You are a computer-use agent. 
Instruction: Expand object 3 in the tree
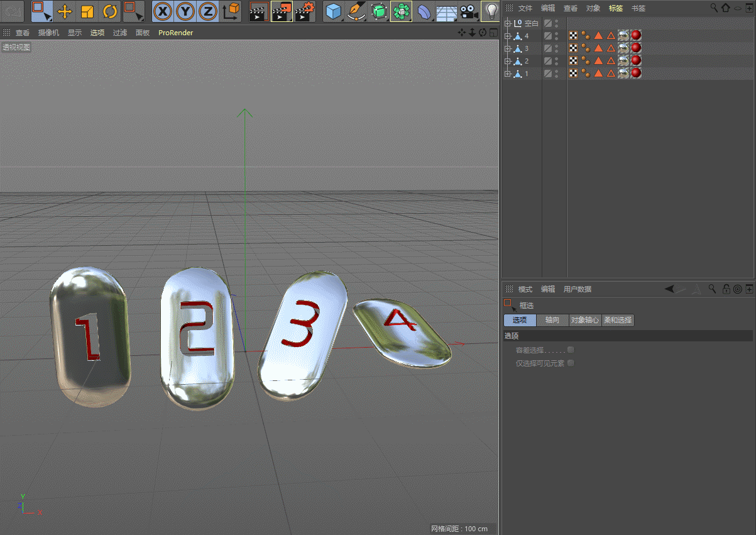[x=508, y=48]
